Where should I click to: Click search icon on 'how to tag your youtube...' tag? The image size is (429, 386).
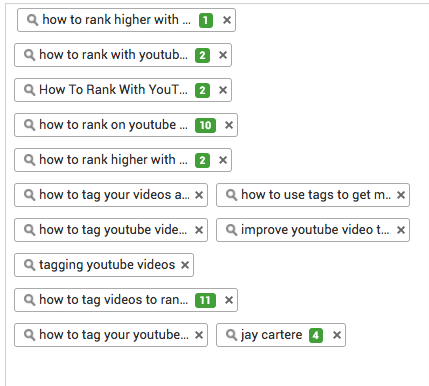(x=30, y=335)
